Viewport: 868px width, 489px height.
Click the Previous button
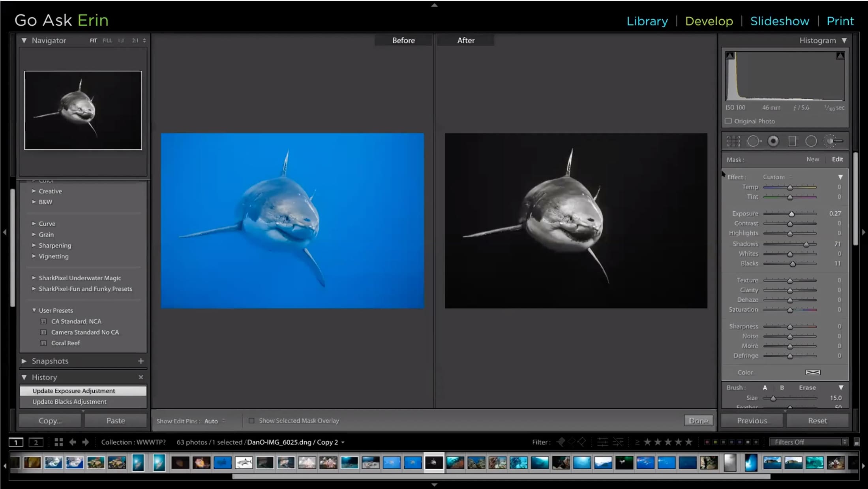(x=752, y=421)
